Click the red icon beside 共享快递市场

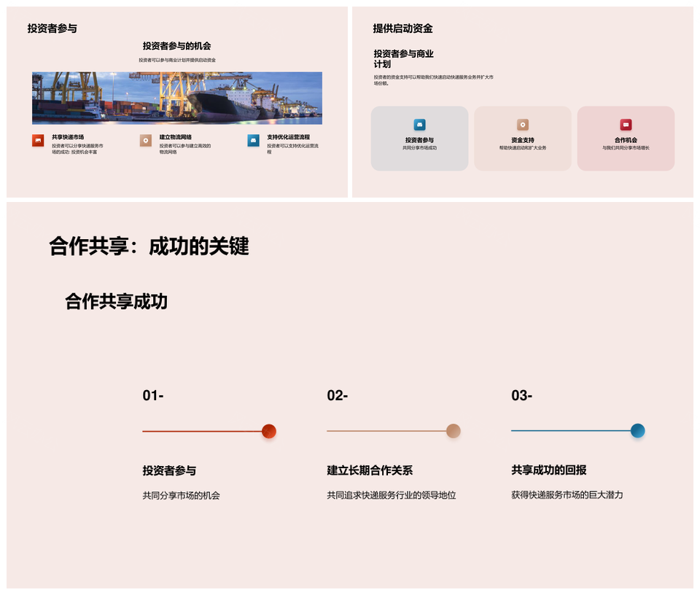pos(38,141)
